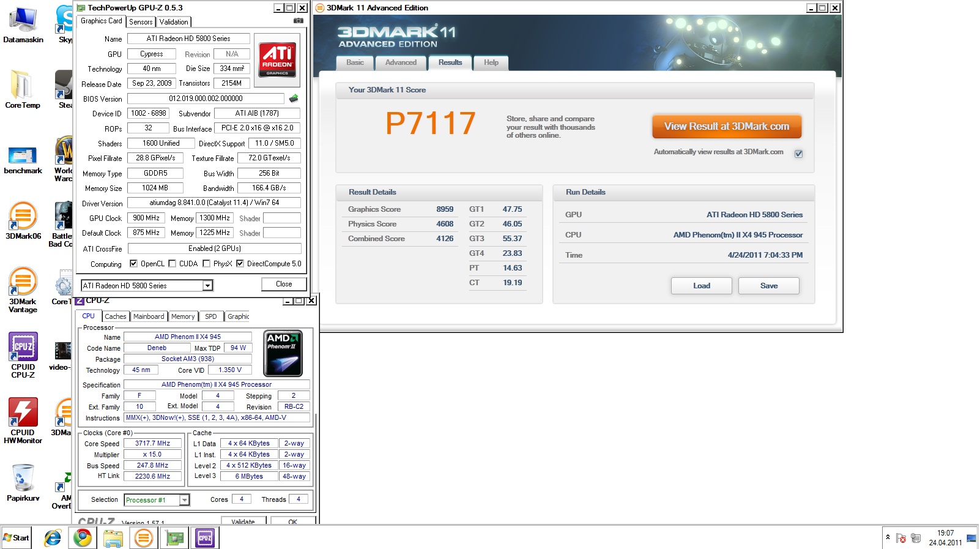980x549 pixels.
Task: Switch to 3DMark 11 via taskbar icon
Action: (144, 538)
